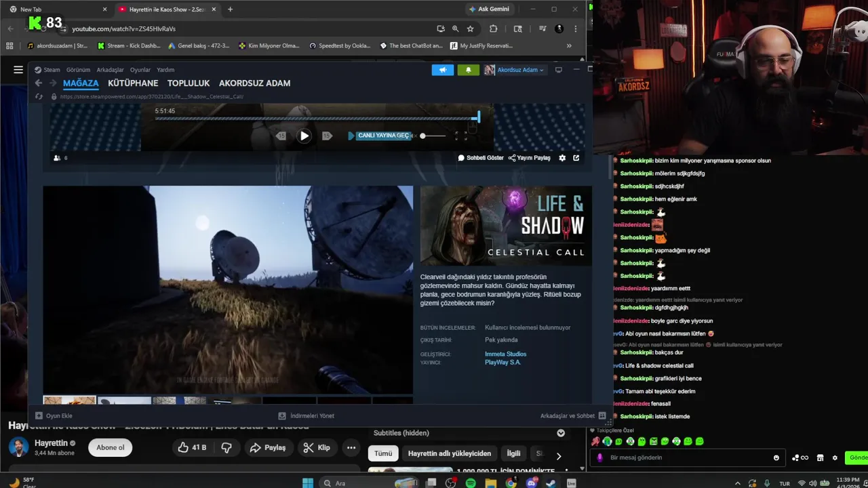Click Oyun Ekle in Steam footer
This screenshot has width=868, height=488.
54,415
